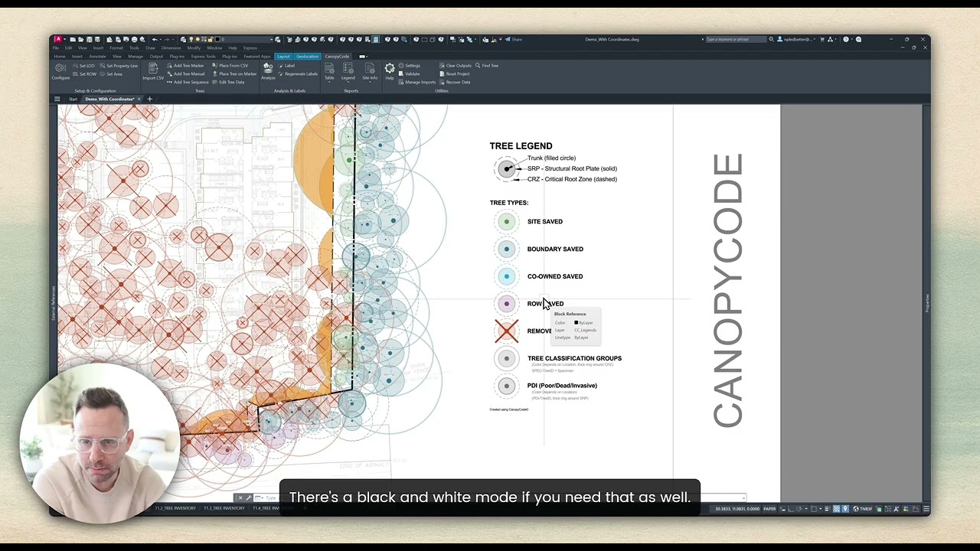Run the Analyze tool

tap(268, 71)
